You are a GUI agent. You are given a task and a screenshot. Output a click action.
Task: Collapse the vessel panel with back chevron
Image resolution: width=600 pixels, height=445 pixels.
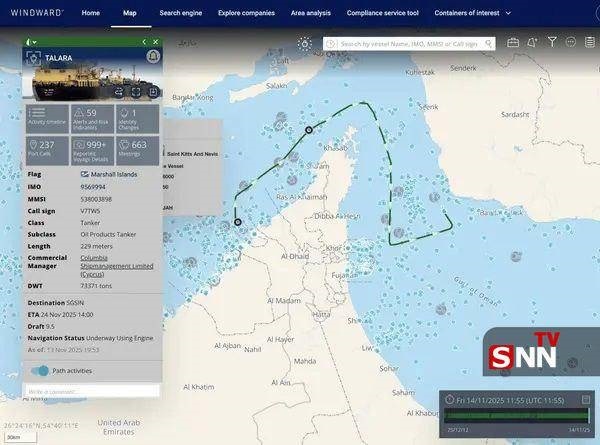click(144, 42)
